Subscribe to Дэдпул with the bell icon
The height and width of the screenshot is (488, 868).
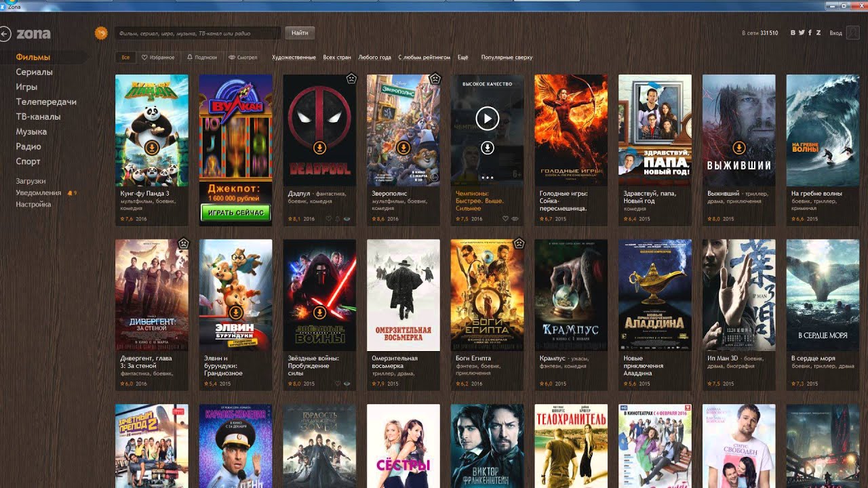(x=338, y=219)
